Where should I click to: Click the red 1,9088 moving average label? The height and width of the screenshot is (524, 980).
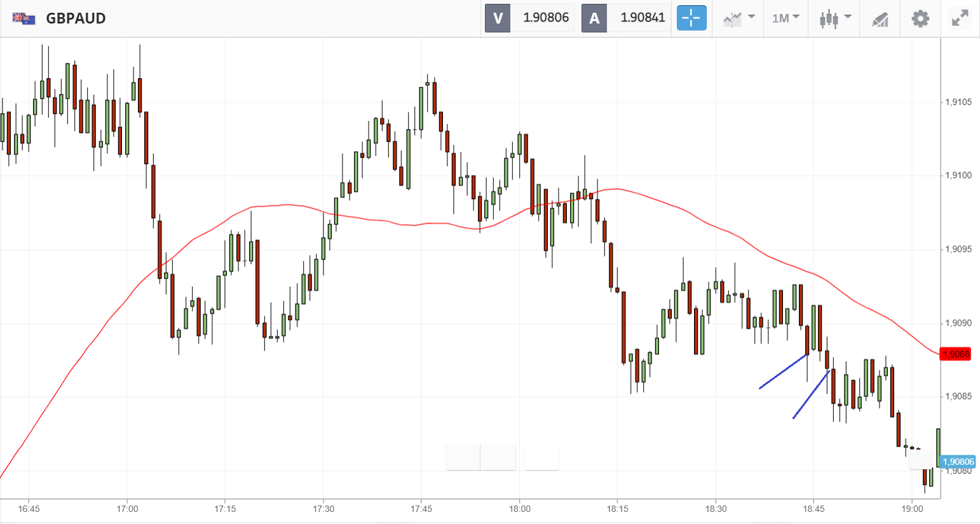956,354
